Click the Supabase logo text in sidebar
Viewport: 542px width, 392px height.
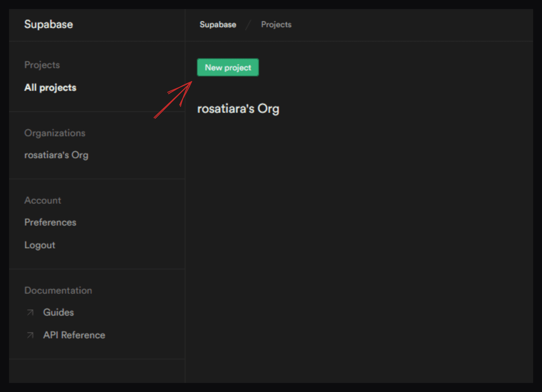click(48, 24)
